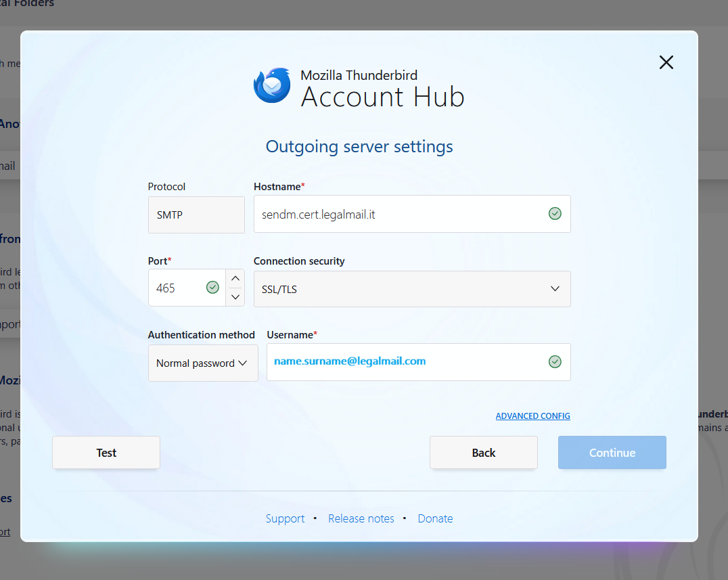728x580 pixels.
Task: Click the green checkmark next to port 465
Action: tap(212, 288)
